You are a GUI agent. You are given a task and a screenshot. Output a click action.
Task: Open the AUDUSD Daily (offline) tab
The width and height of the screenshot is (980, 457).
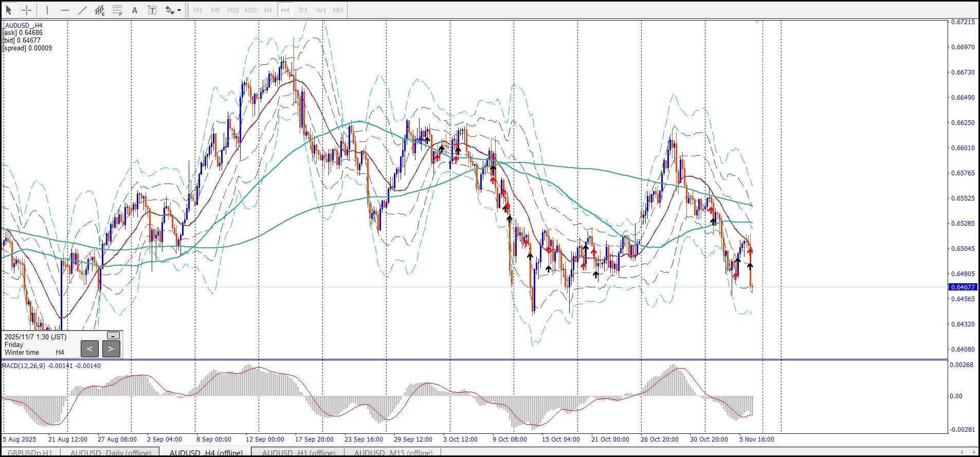pos(111,453)
